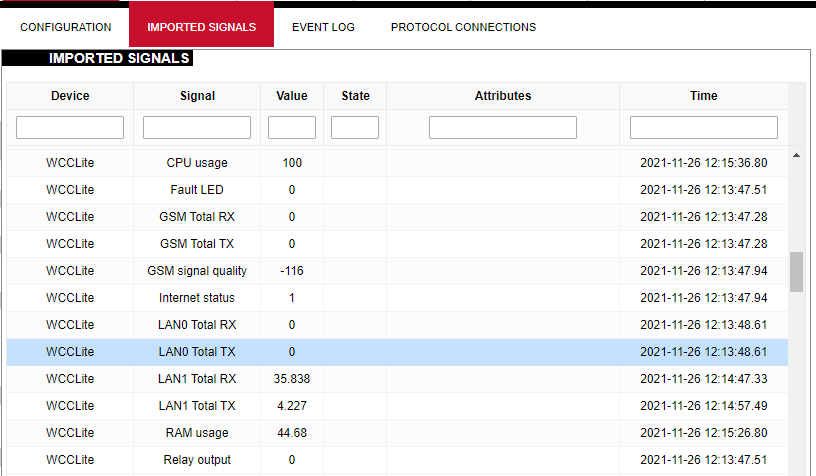Sort table by Time column header
This screenshot has height=476, width=816.
(x=704, y=96)
